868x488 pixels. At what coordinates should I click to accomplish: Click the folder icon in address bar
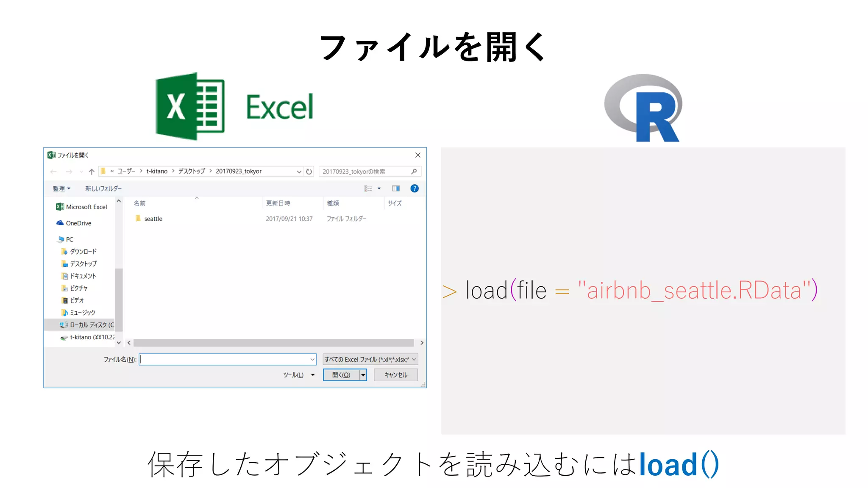click(x=103, y=171)
